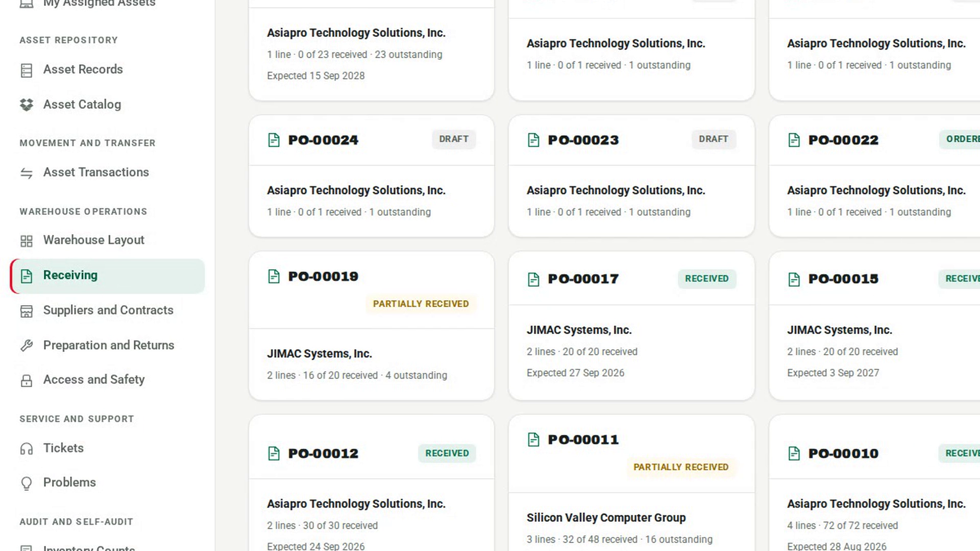The height and width of the screenshot is (551, 980).
Task: Open the Receiving menu item
Action: (108, 276)
